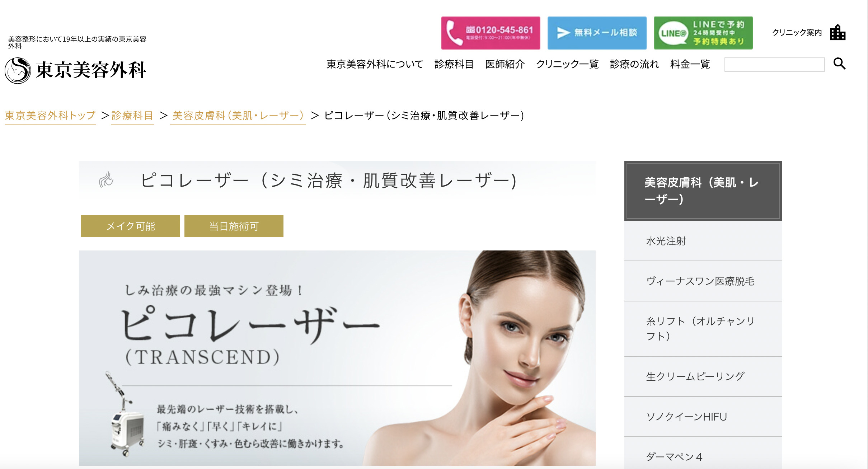Open the green LINEで予約 banner
Viewport: 868px width, 469px height.
click(x=703, y=33)
